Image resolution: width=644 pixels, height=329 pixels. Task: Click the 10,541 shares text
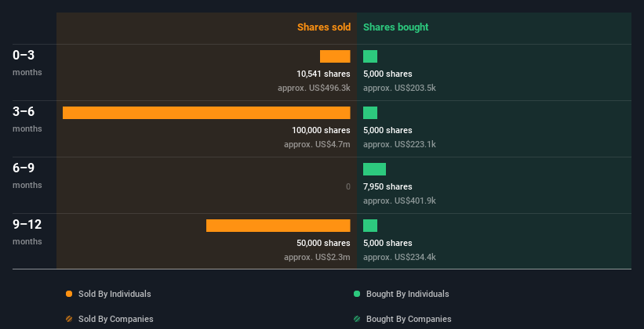click(323, 74)
